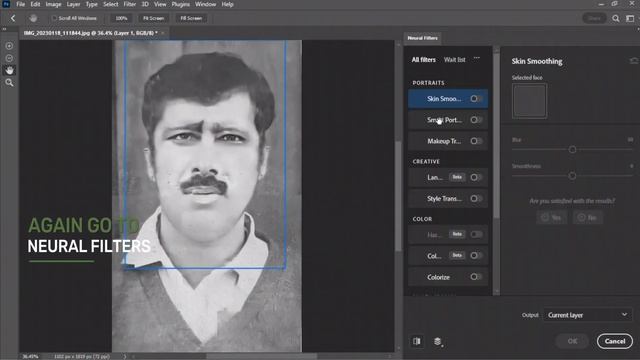Open the three-dots more options in filters list
This screenshot has height=360, width=640.
tap(477, 59)
